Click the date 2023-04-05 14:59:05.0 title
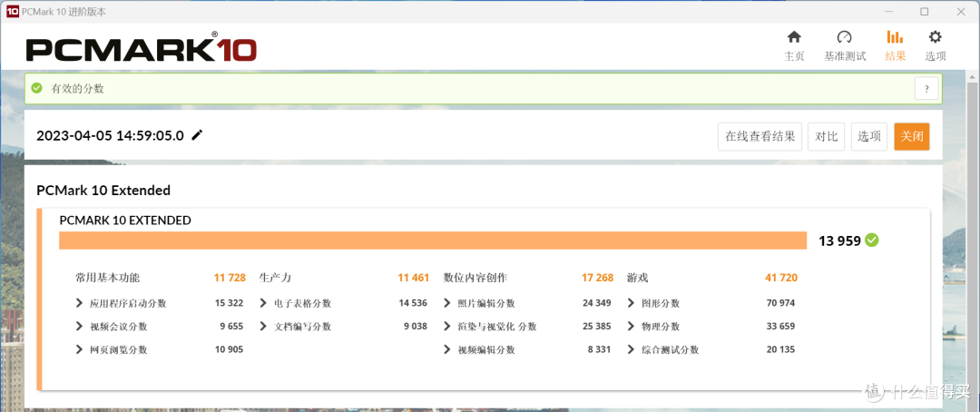 click(x=111, y=135)
